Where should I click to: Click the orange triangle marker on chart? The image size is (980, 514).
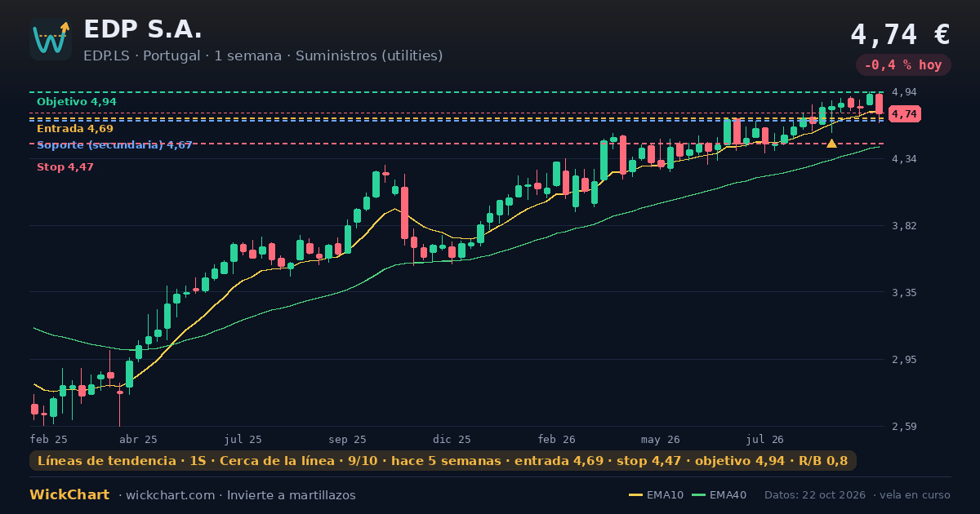[x=831, y=143]
